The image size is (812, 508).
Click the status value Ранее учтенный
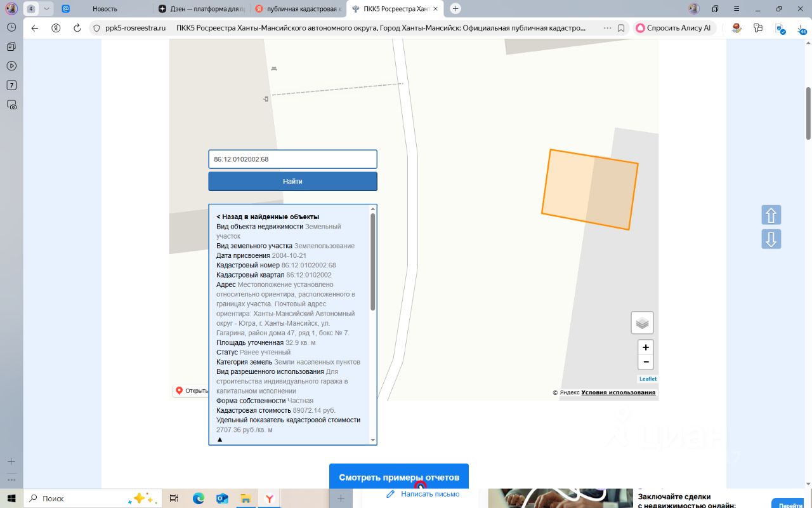point(265,352)
